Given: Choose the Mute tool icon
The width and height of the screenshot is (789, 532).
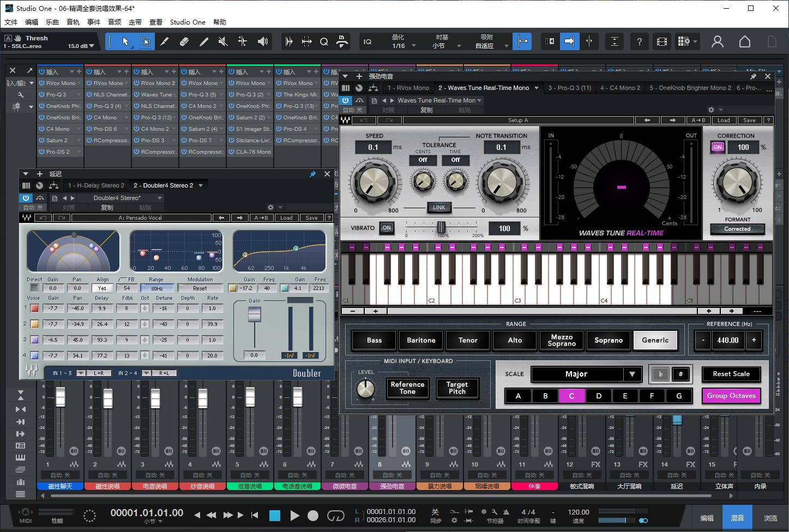Looking at the screenshot, I should coord(222,41).
